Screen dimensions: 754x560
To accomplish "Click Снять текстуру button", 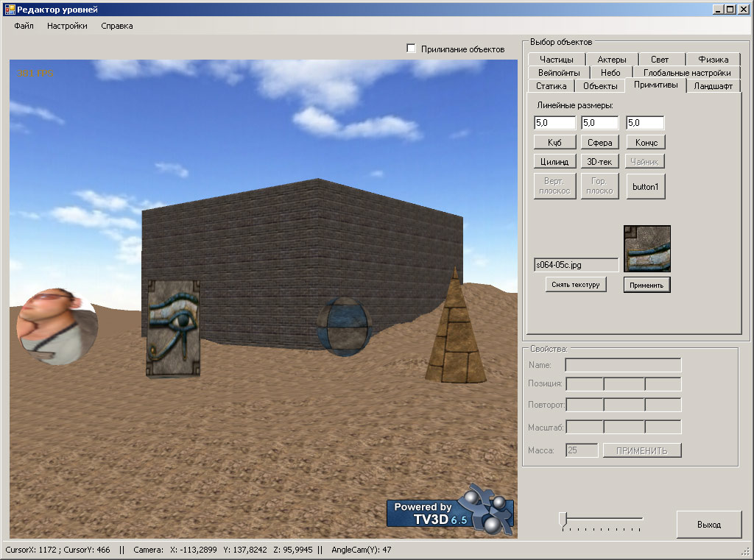I will click(576, 285).
